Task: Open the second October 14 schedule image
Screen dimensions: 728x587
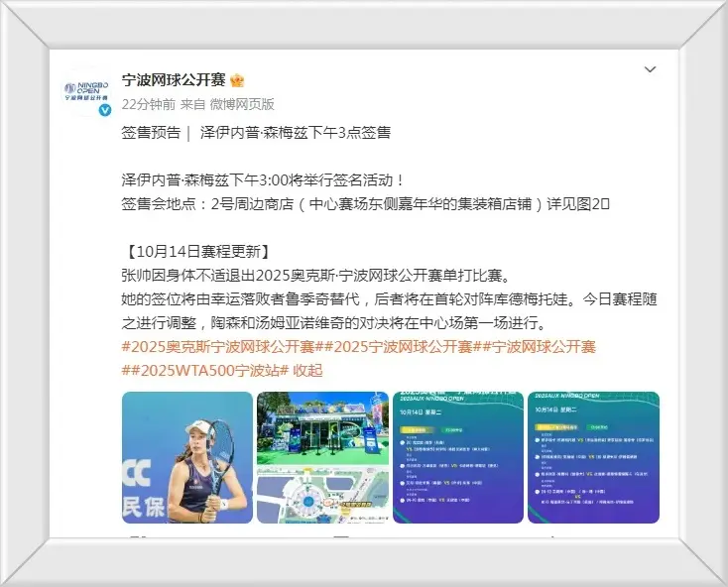Action: (593, 457)
